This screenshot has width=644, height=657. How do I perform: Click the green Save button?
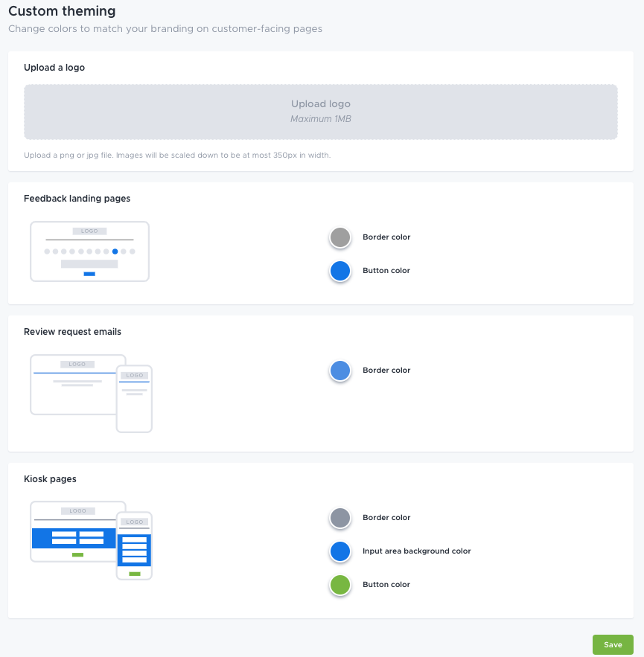tap(613, 644)
